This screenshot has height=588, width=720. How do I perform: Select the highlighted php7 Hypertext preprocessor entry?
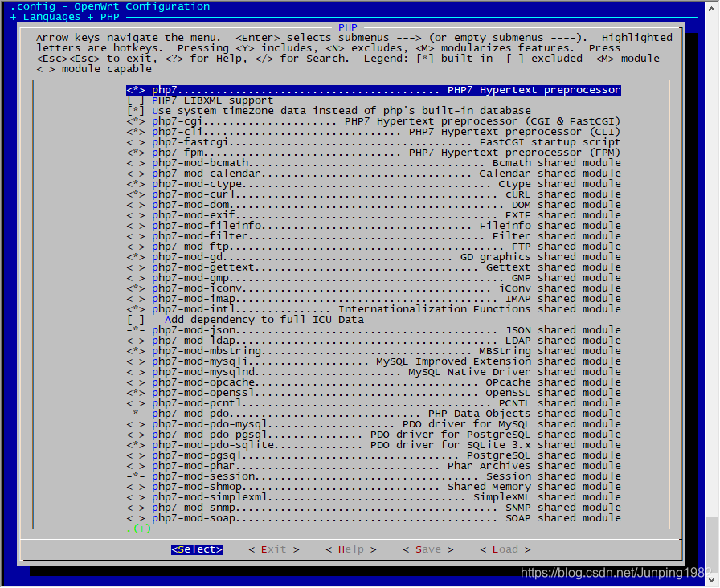374,90
